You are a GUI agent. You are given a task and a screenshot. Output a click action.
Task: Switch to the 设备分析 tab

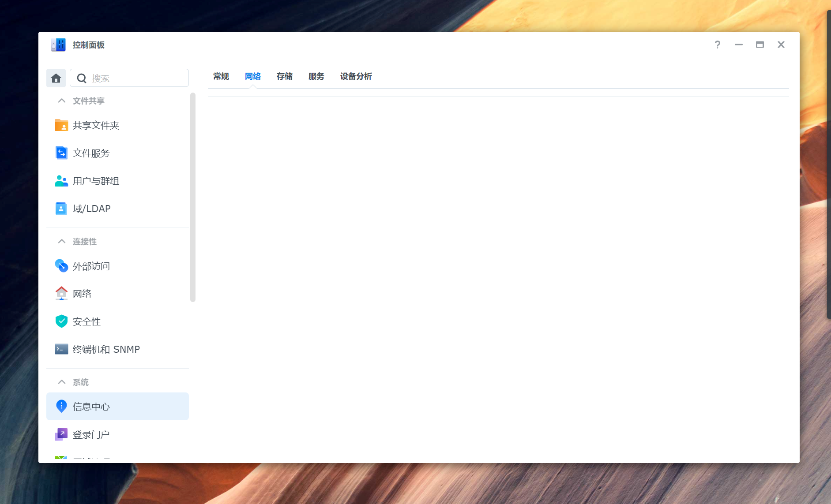[356, 77]
